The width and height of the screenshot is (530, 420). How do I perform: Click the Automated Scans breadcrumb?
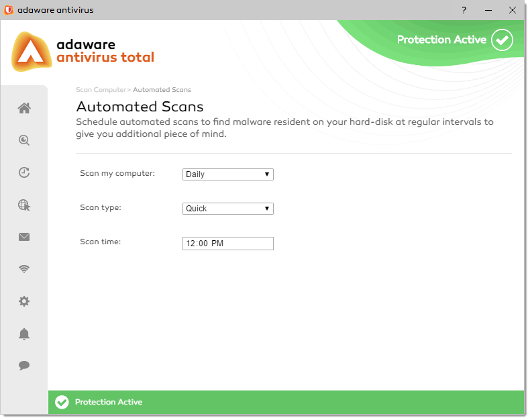(162, 90)
